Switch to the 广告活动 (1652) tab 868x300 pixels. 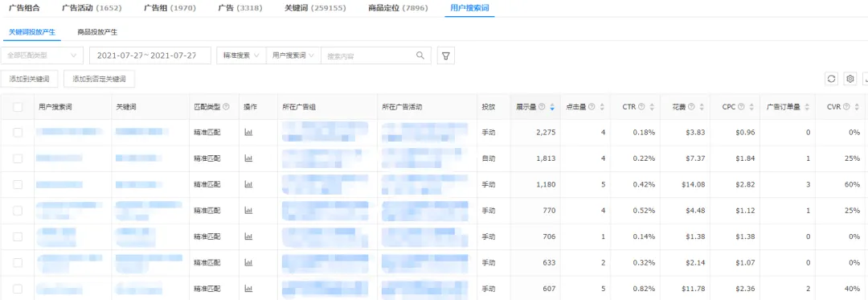(x=92, y=8)
